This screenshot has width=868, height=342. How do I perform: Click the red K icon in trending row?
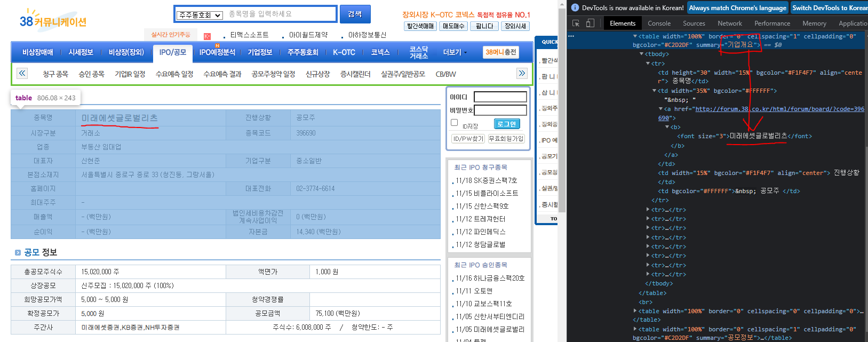coord(207,36)
